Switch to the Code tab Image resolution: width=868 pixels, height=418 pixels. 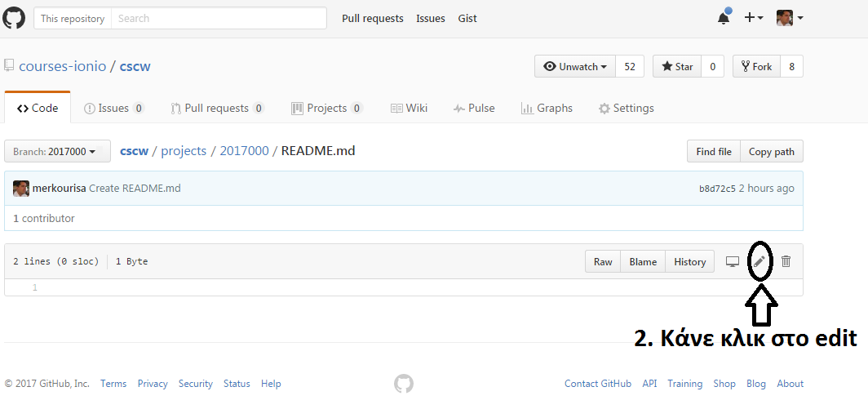point(38,108)
